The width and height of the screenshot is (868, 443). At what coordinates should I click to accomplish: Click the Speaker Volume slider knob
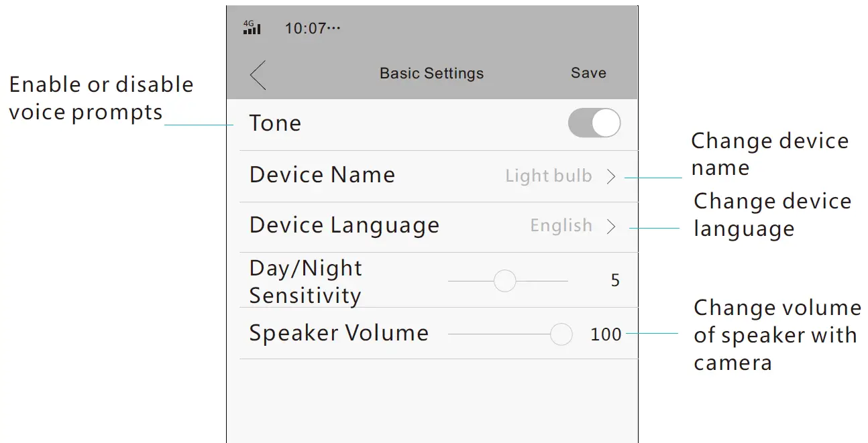pos(561,334)
